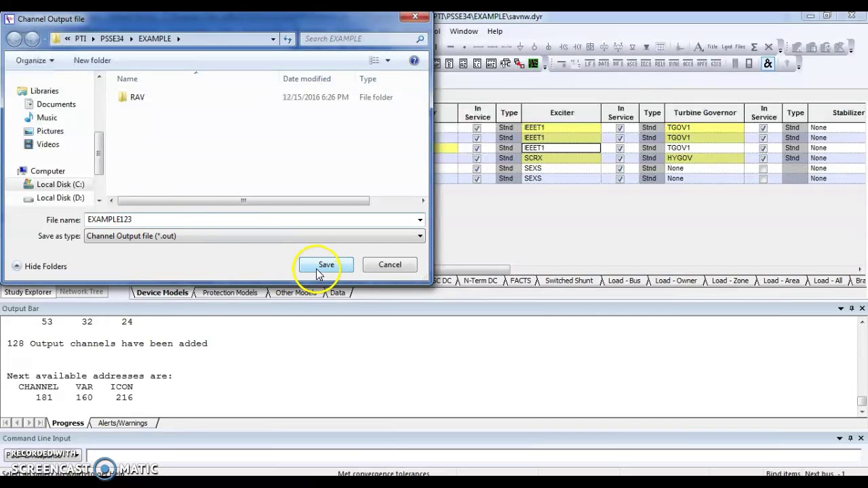Click the OPFE toolbar icon
This screenshot has width=868, height=488.
click(x=702, y=63)
